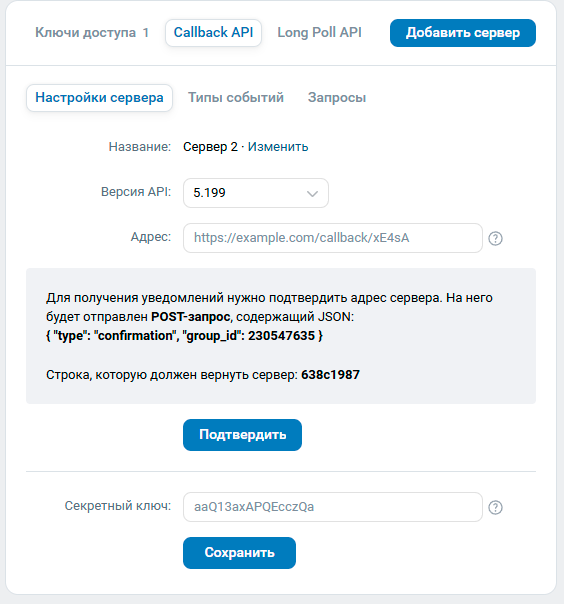The width and height of the screenshot is (564, 604).
Task: Click the server name text Сервер 2
Action: point(210,147)
